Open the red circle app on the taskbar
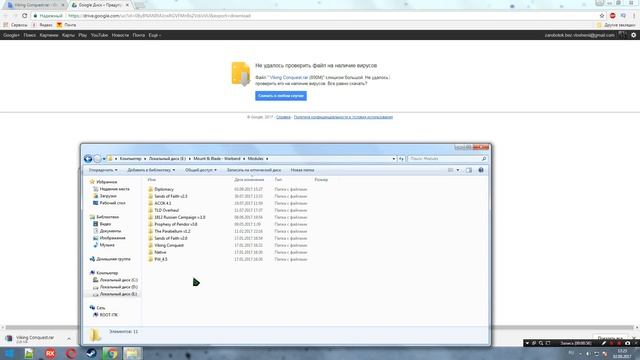 [x=71, y=353]
